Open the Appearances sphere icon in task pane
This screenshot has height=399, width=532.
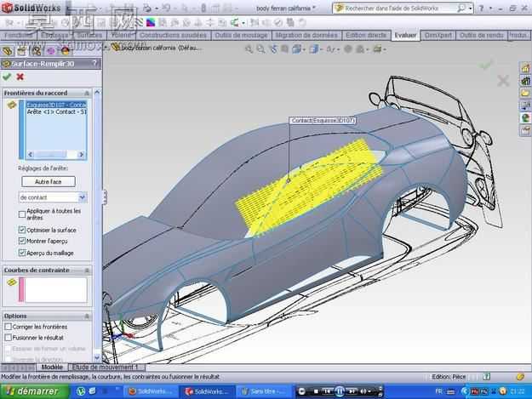coord(525,117)
